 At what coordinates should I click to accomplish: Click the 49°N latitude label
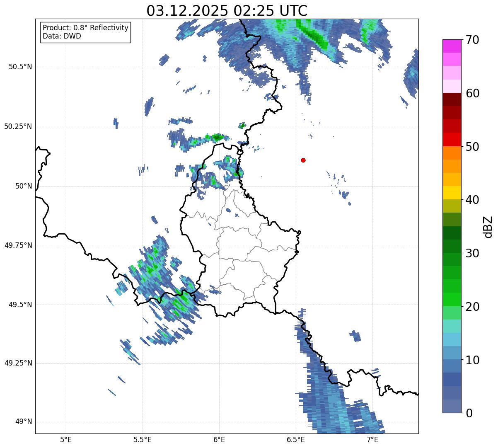point(24,422)
